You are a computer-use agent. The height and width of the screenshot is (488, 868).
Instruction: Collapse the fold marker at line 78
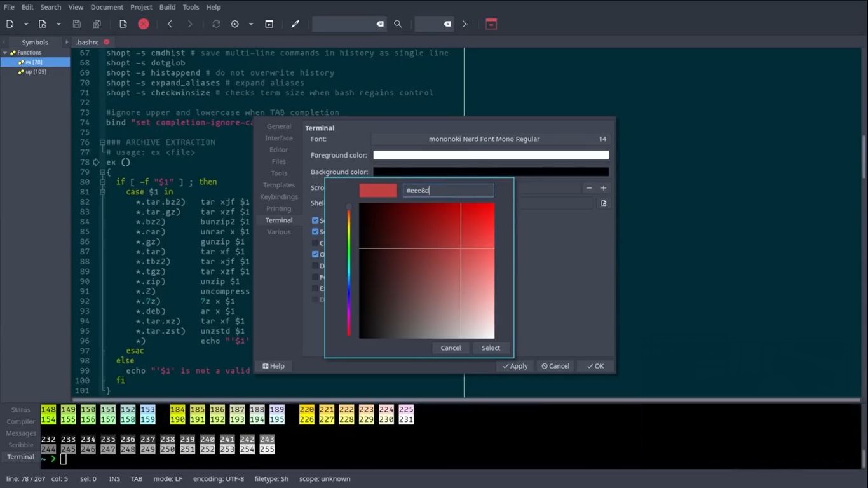click(97, 162)
